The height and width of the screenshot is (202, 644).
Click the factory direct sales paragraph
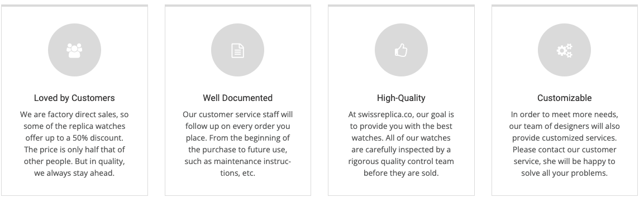click(74, 144)
